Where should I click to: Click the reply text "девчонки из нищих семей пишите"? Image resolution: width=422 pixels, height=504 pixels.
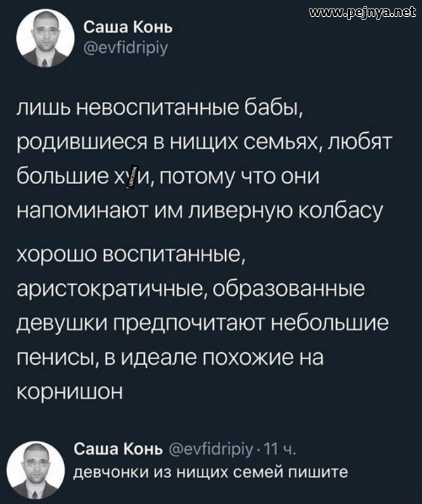pyautogui.click(x=211, y=471)
